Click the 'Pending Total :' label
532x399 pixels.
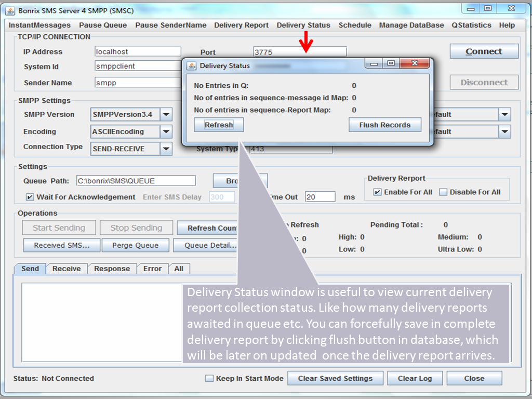pos(396,224)
